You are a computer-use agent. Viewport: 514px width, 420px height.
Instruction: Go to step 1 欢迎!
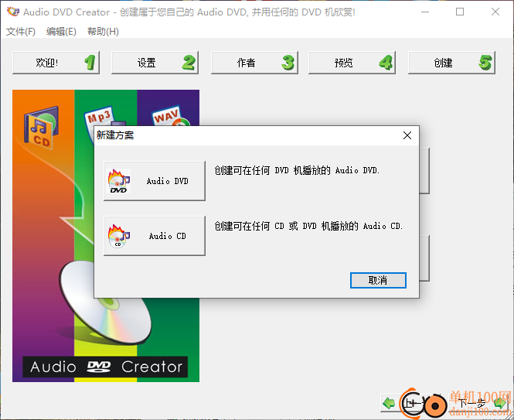[56, 63]
